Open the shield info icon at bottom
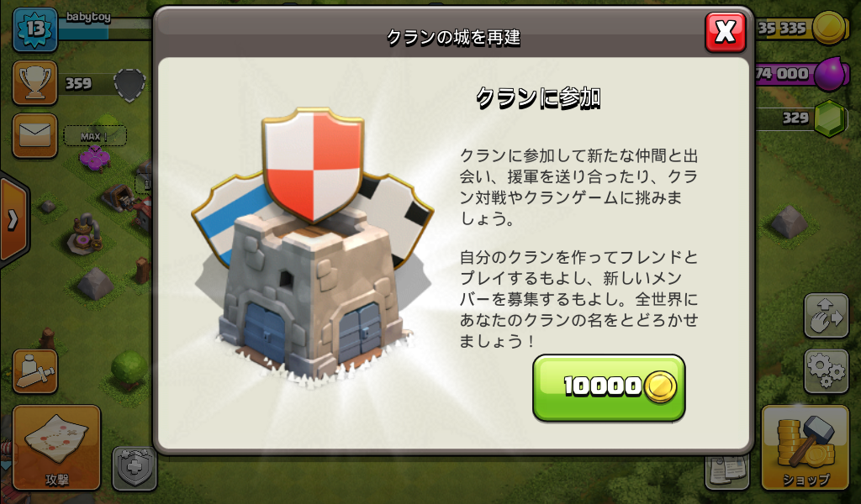Screen dimensions: 861x504 pyautogui.click(x=135, y=468)
